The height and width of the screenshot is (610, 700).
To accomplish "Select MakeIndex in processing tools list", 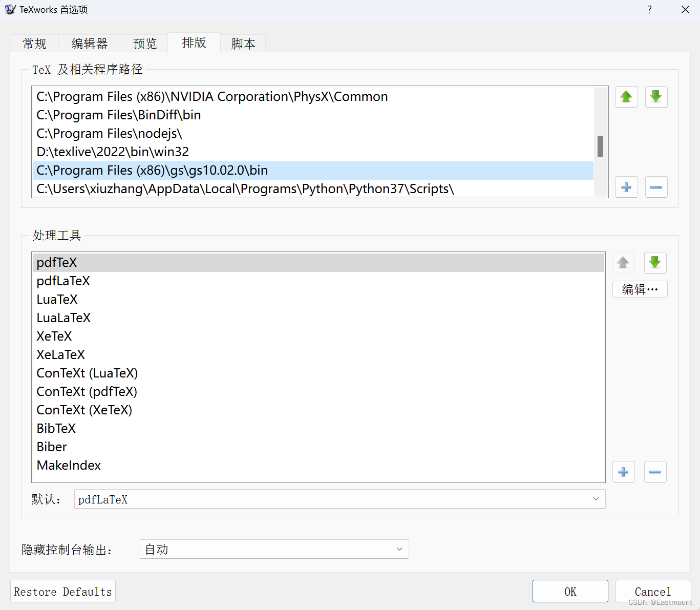I will pyautogui.click(x=319, y=465).
